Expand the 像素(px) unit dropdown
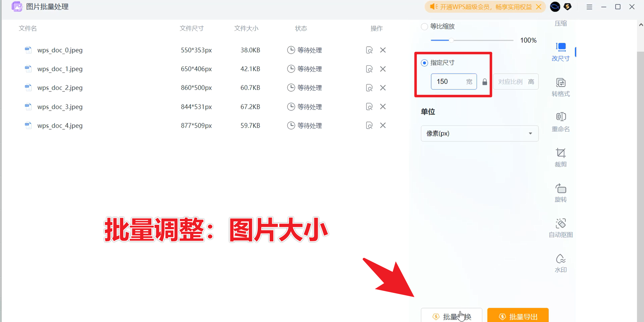 coord(479,134)
